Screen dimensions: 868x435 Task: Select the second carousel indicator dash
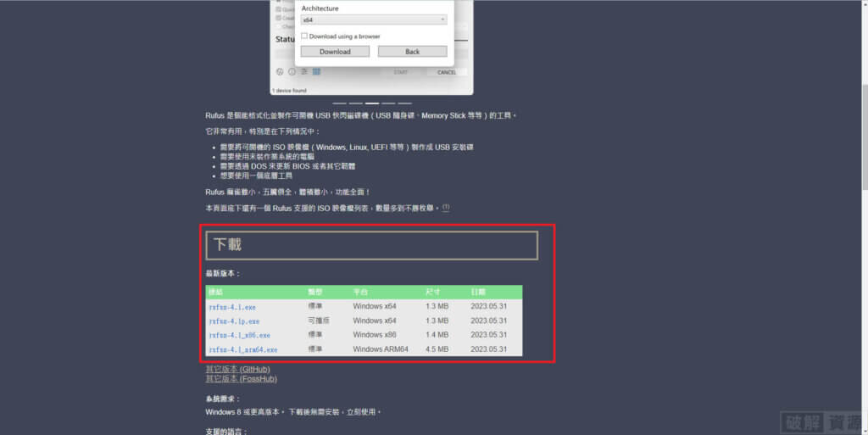(355, 103)
